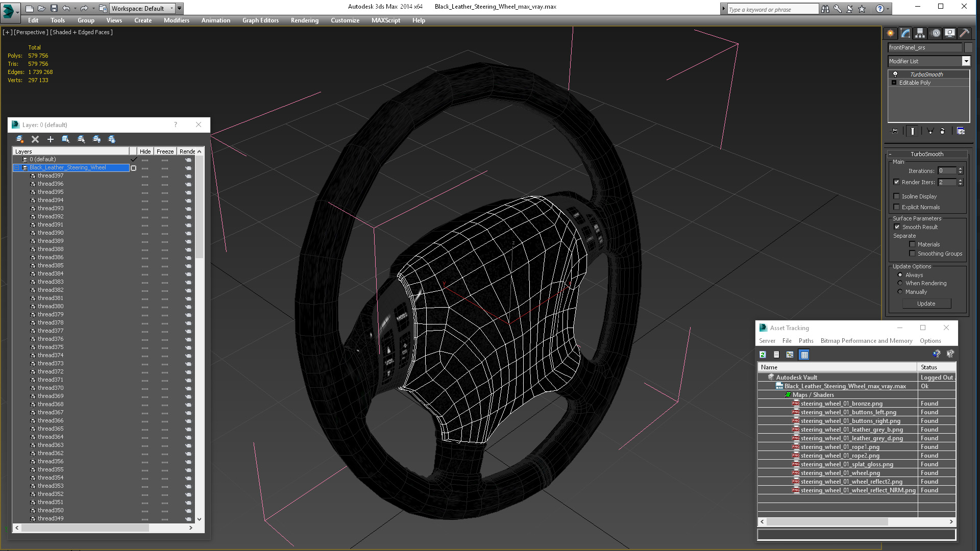Open the Modifiers menu
This screenshot has height=551, width=980.
176,20
